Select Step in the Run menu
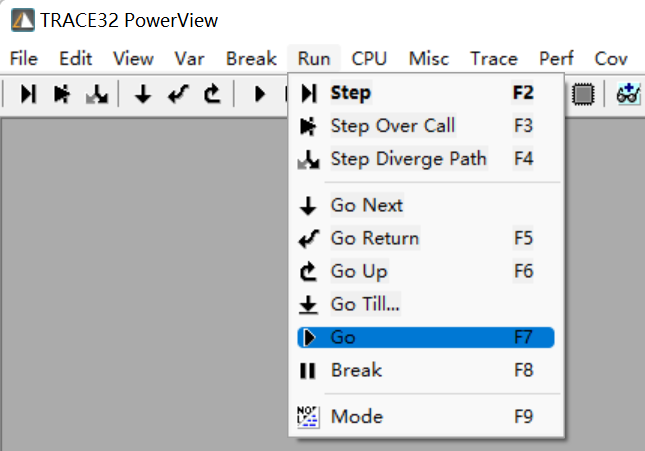Viewport: 645px width, 451px height. [350, 93]
